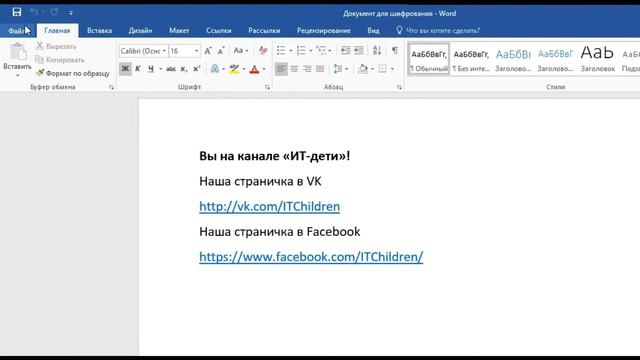The width and height of the screenshot is (640, 360).
Task: Open the highlight color dropdown arrow
Action: pyautogui.click(x=244, y=69)
